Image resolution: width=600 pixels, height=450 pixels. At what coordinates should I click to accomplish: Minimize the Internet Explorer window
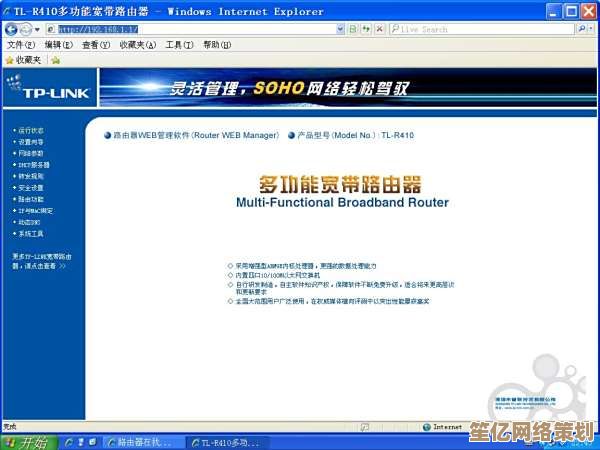coord(554,11)
